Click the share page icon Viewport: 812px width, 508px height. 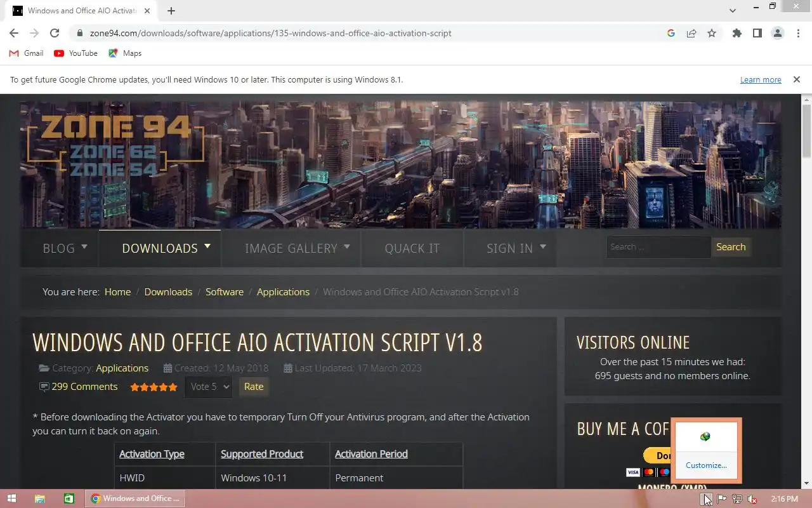coord(691,33)
